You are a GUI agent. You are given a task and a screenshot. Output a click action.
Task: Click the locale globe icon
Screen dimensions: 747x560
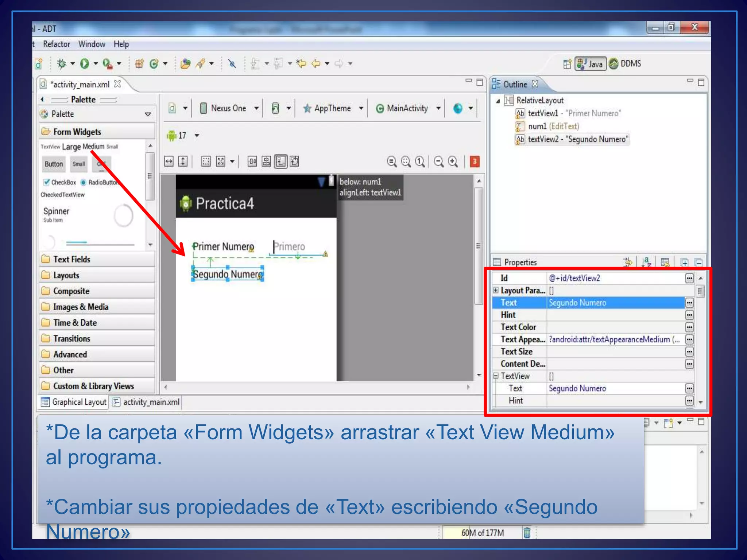tap(458, 108)
